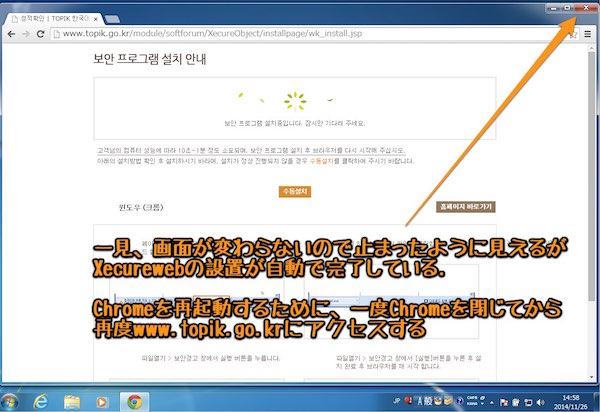
Task: Click the IME toolbox icon in language bar
Action: pos(448,401)
